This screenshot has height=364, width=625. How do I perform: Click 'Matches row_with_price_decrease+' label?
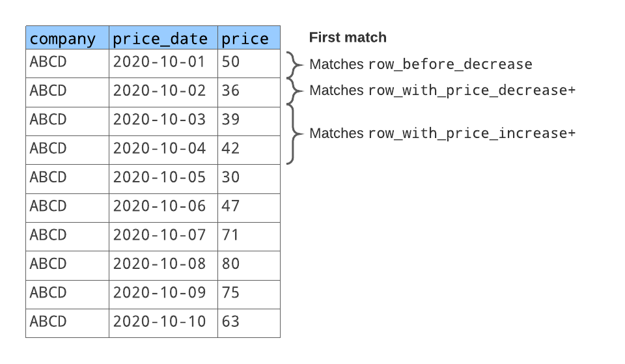tap(442, 91)
